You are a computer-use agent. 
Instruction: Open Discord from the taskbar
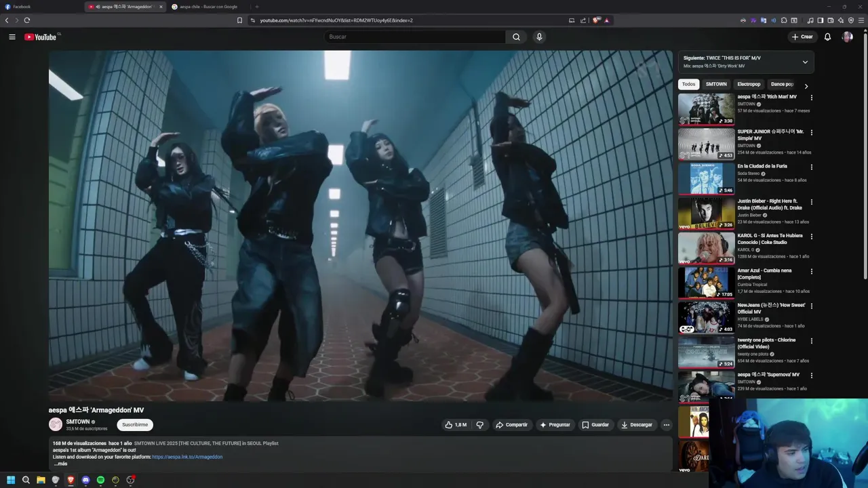[85, 480]
